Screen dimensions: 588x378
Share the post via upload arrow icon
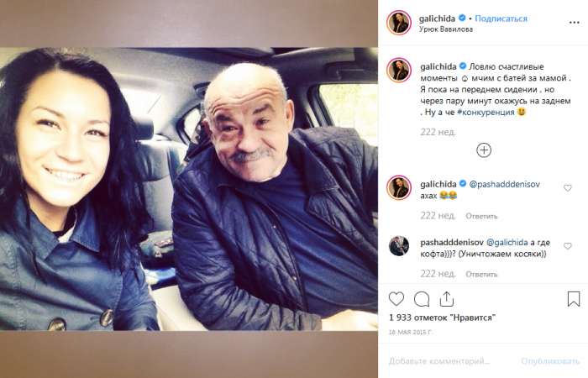coord(447,299)
